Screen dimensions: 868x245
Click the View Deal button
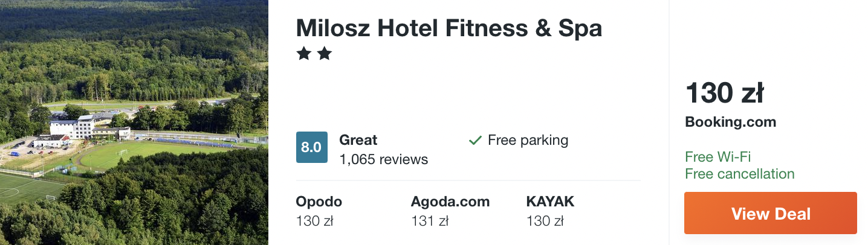[771, 213]
